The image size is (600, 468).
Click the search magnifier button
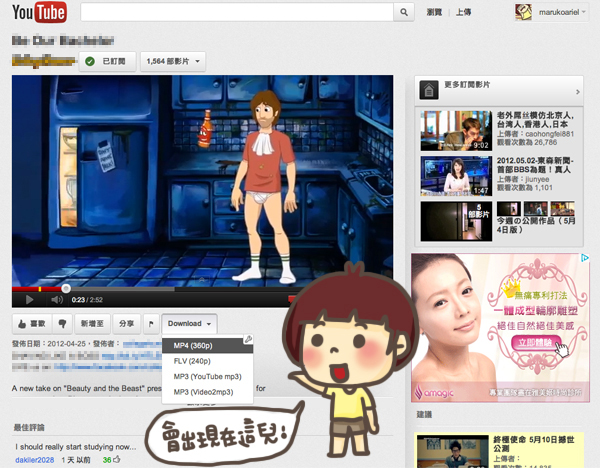click(404, 12)
